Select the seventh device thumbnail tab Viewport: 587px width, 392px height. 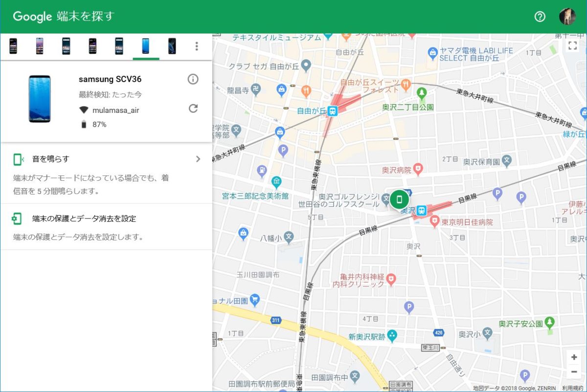[172, 46]
